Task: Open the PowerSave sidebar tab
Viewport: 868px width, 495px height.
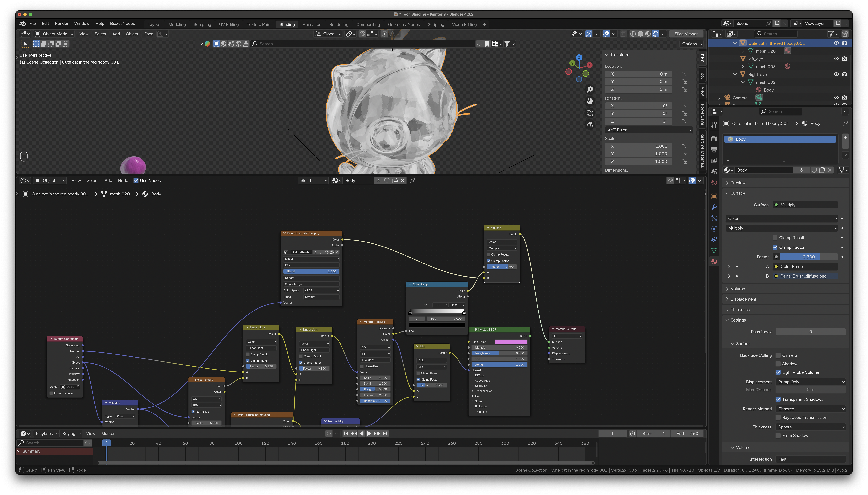Action: click(x=702, y=115)
